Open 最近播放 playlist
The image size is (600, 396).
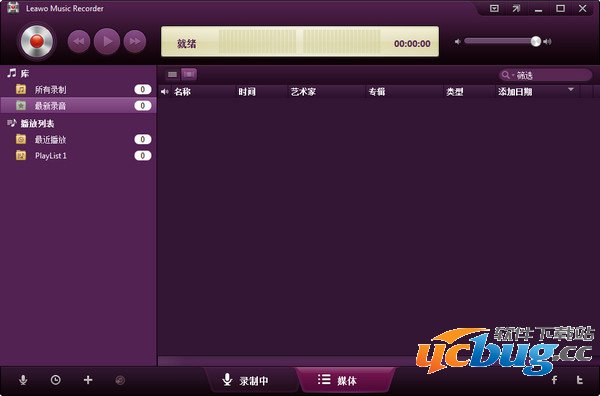pos(78,140)
